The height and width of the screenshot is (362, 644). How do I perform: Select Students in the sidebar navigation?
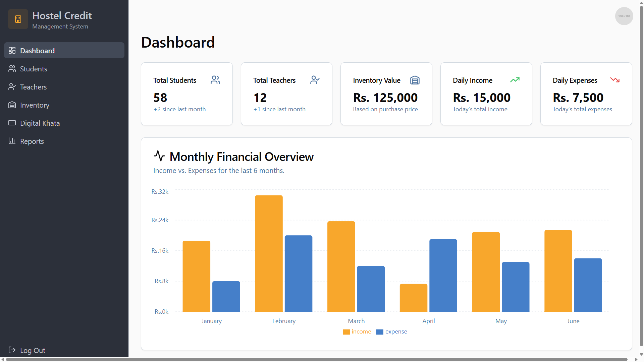[x=34, y=69]
